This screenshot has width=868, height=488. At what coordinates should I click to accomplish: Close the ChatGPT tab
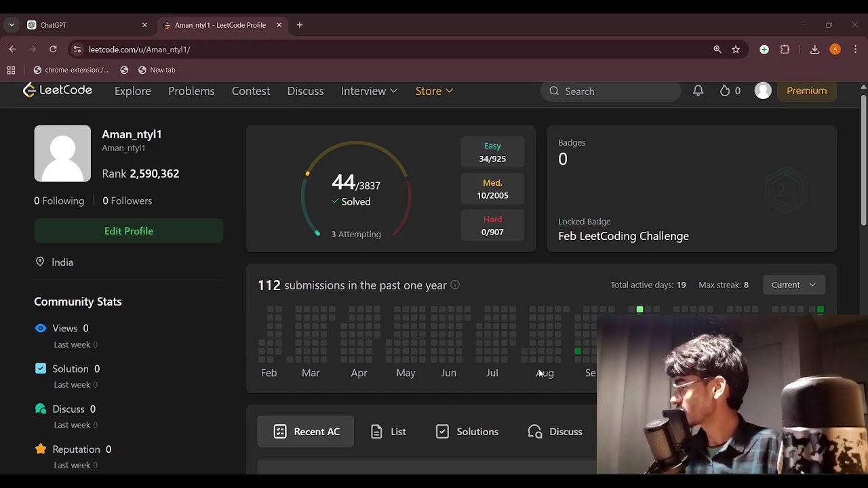pos(144,25)
